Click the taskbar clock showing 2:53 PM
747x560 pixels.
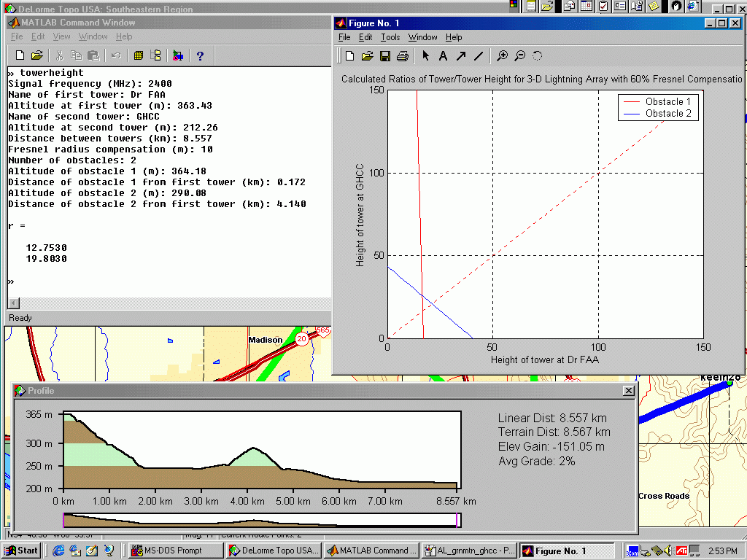coord(723,551)
